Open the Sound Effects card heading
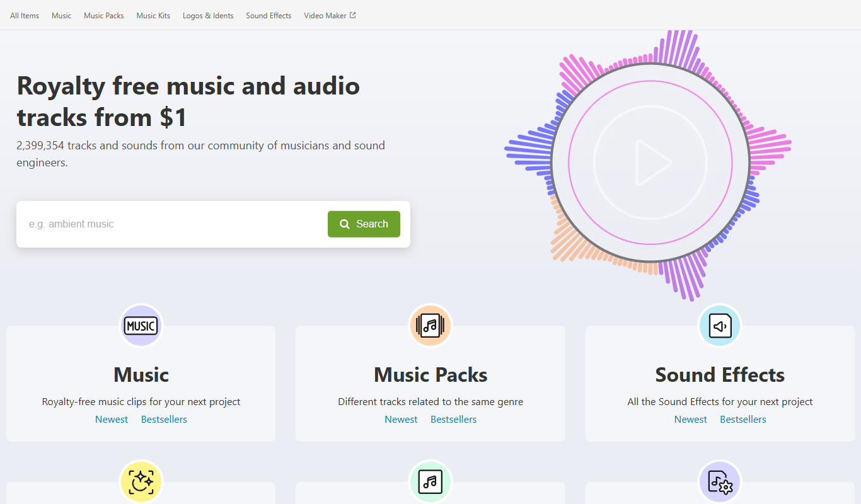This screenshot has width=861, height=504. click(720, 375)
